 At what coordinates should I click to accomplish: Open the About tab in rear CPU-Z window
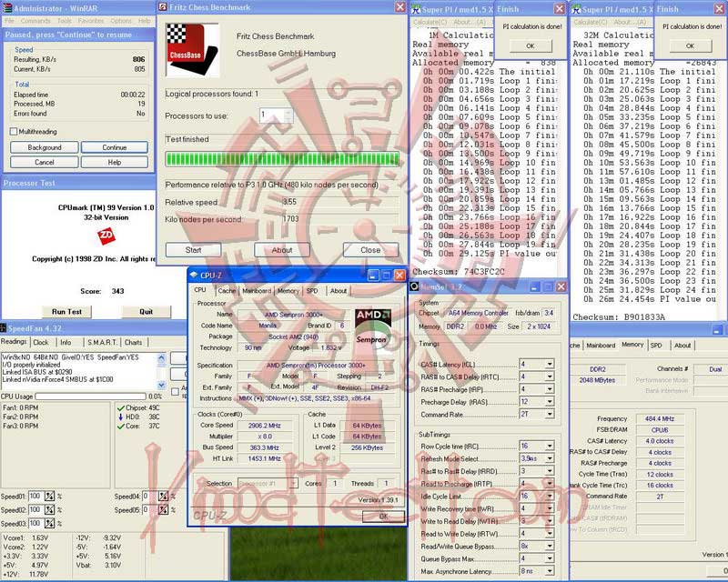coord(682,346)
